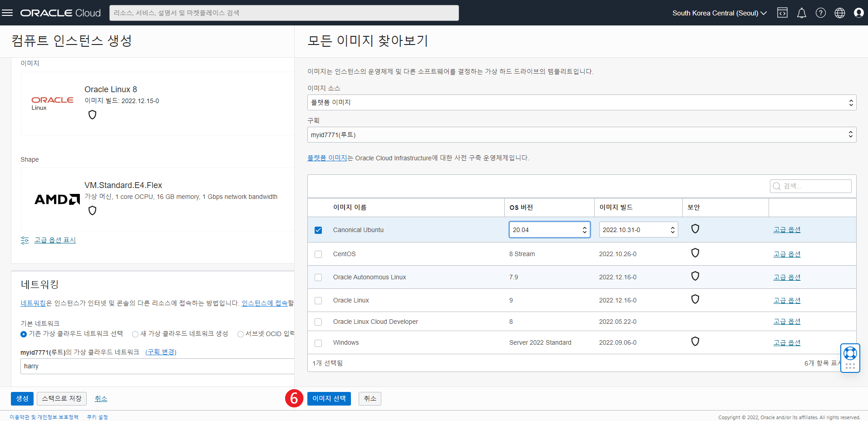Open the South Korea Central (Seoul) region menu

click(x=720, y=13)
